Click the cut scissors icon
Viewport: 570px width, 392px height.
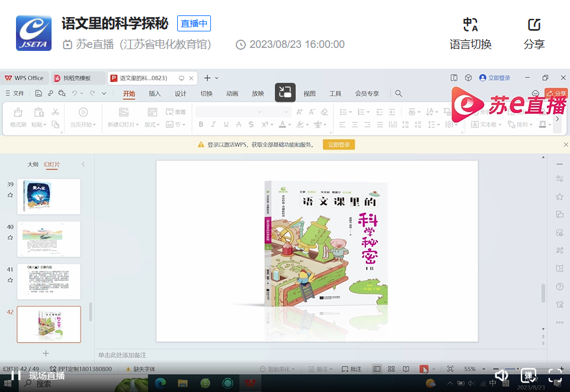click(x=55, y=112)
